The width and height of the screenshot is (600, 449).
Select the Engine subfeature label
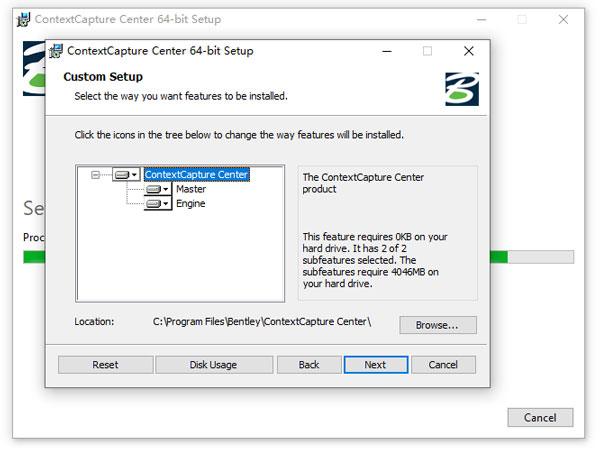coord(190,204)
